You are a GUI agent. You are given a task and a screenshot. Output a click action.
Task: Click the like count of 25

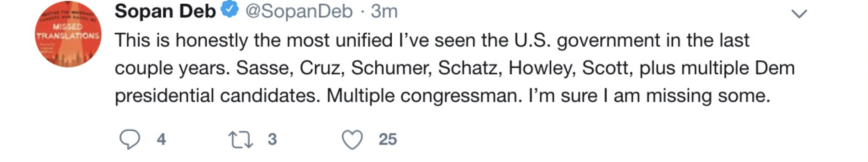387,139
